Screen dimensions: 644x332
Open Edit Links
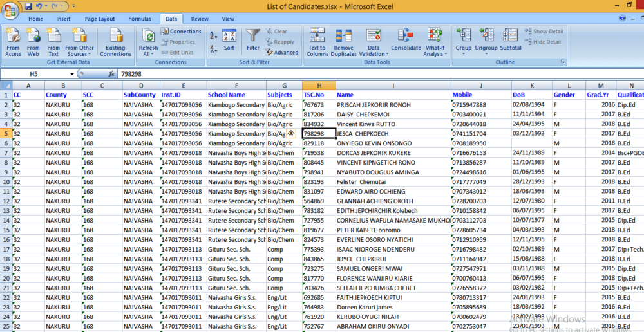[177, 53]
